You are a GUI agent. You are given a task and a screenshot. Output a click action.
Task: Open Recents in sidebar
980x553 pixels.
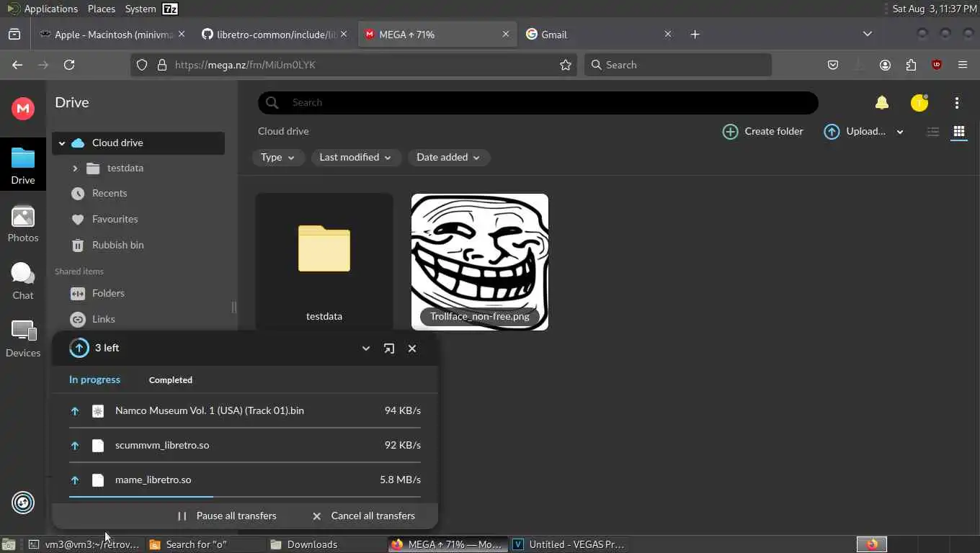[110, 194]
